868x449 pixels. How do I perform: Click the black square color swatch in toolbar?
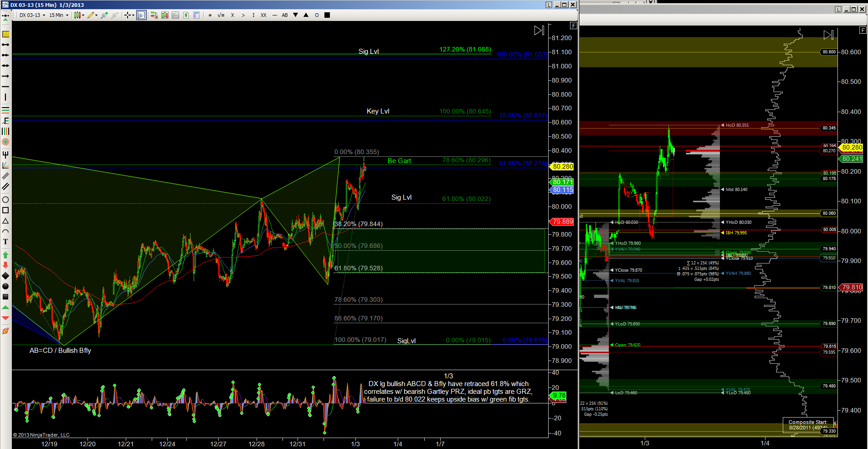coord(327,15)
